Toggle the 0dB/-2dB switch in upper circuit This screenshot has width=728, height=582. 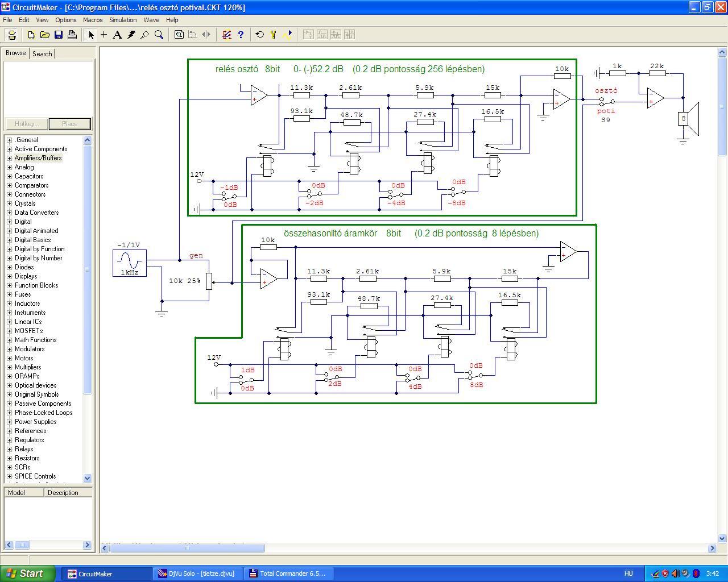click(315, 194)
